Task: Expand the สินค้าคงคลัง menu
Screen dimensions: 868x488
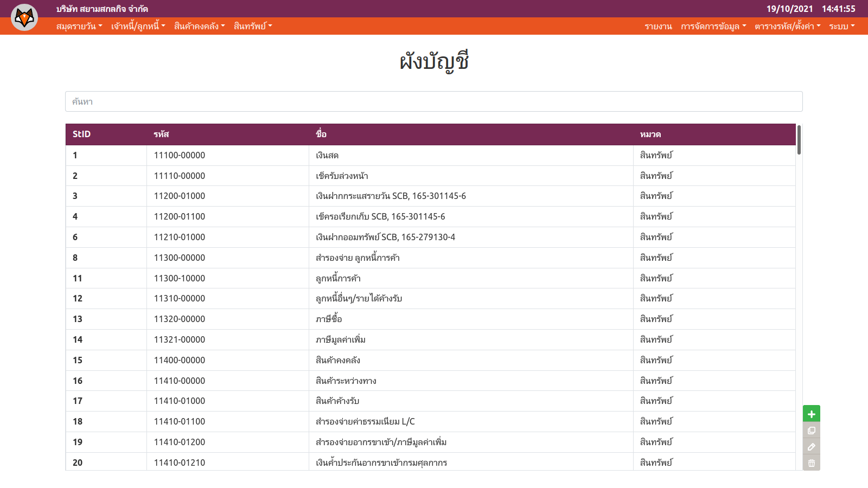Action: pos(199,26)
